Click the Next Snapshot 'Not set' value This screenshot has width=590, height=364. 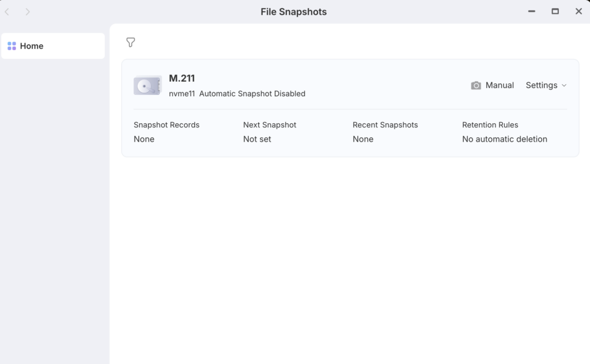tap(257, 139)
